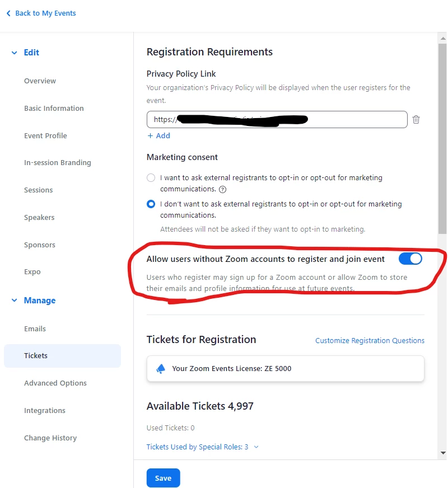
Task: Click the vertical scrollbar thumb
Action: (x=442, y=138)
